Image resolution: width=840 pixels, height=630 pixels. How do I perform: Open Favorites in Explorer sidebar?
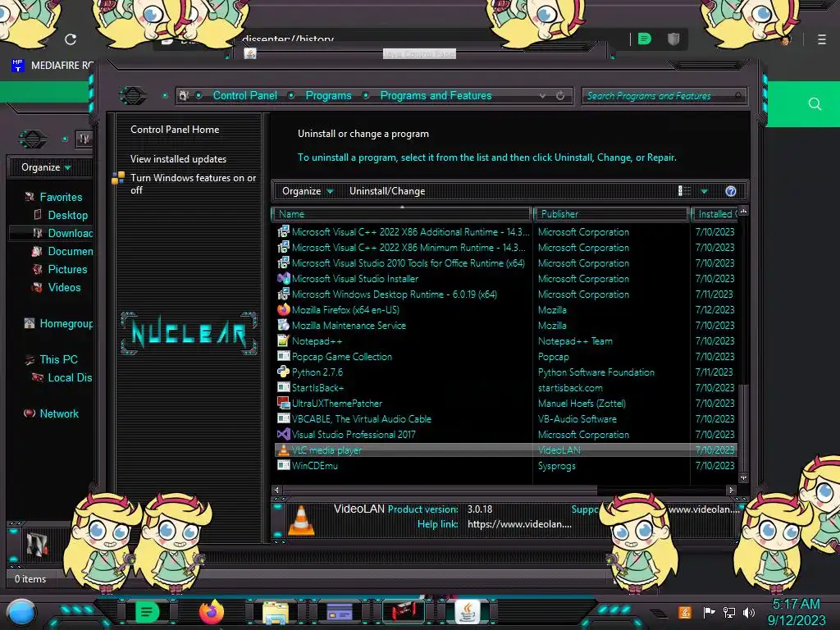click(61, 197)
